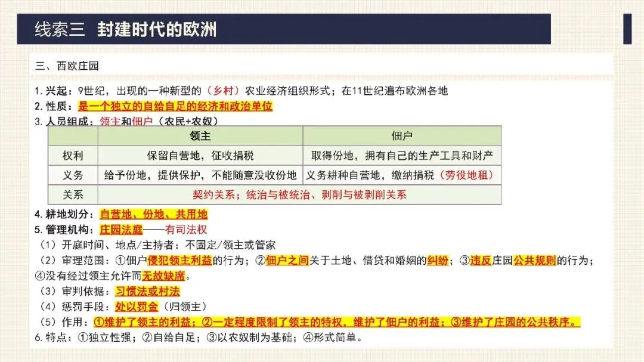Click highlighted text 自营地、份地、共用地
The width and height of the screenshot is (644, 362).
154,215
